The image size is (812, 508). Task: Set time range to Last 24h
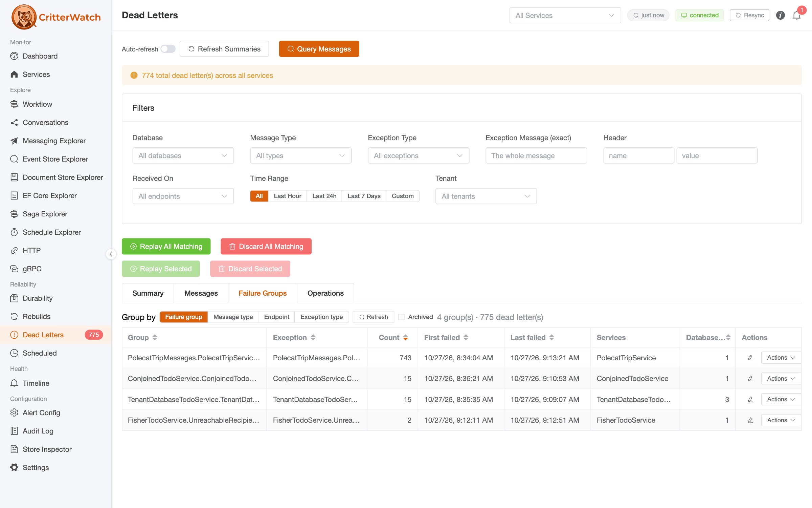click(x=324, y=196)
